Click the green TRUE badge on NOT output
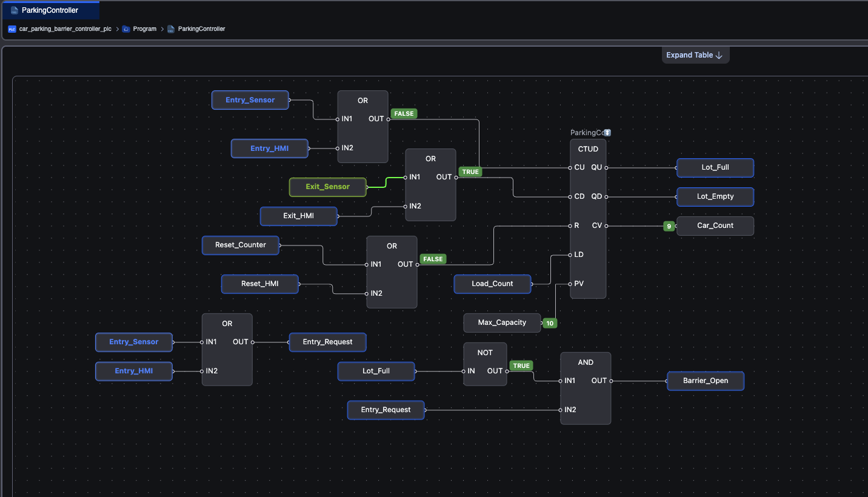The height and width of the screenshot is (497, 868). [x=521, y=365]
